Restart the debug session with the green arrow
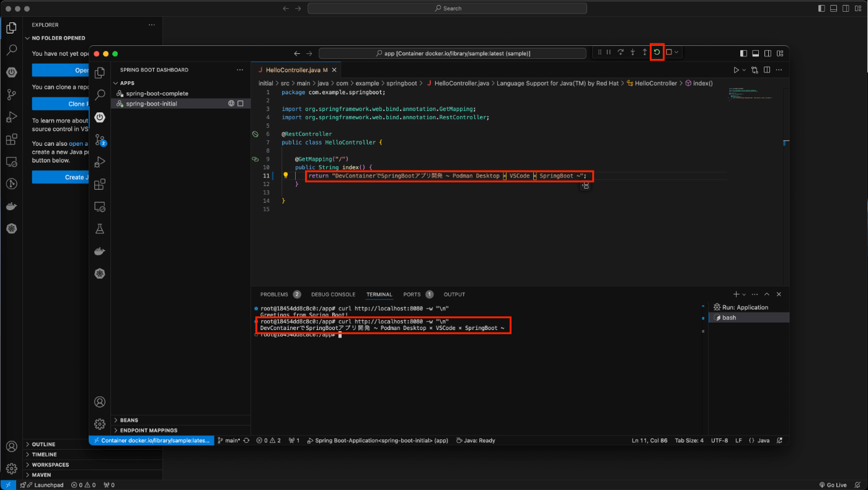This screenshot has height=490, width=868. point(657,53)
